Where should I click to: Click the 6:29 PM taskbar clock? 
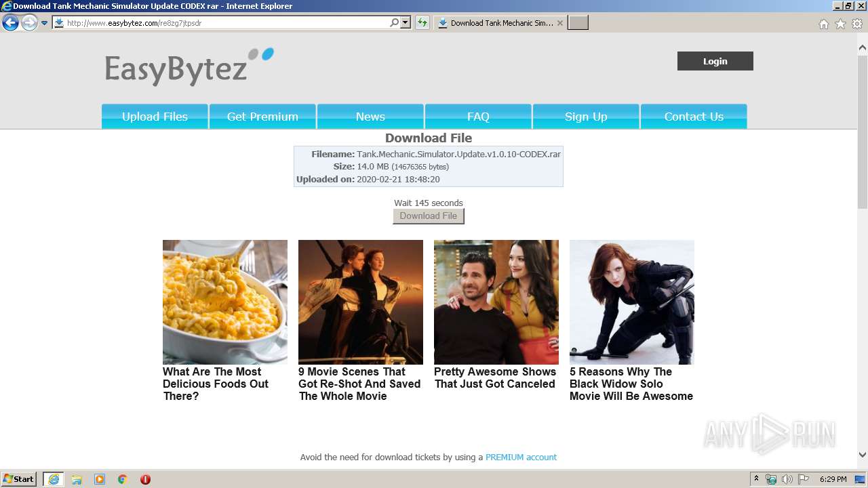pyautogui.click(x=833, y=479)
